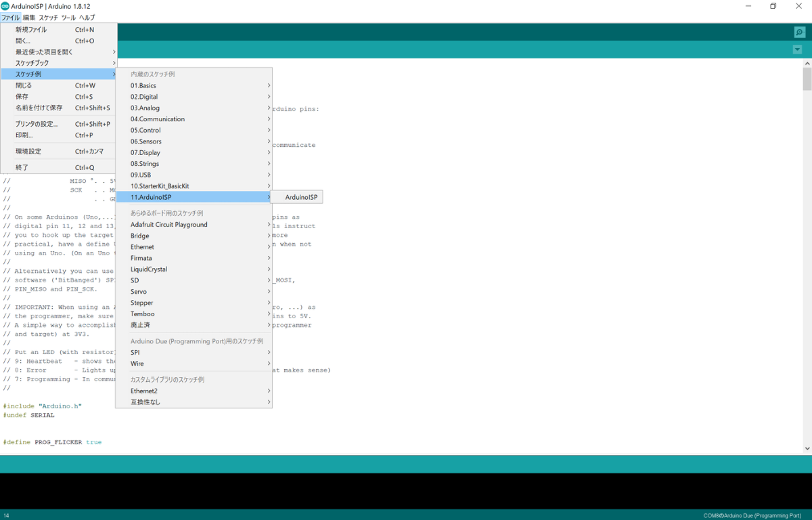Image resolution: width=812 pixels, height=520 pixels.
Task: Expand 07.Display examples
Action: (194, 152)
